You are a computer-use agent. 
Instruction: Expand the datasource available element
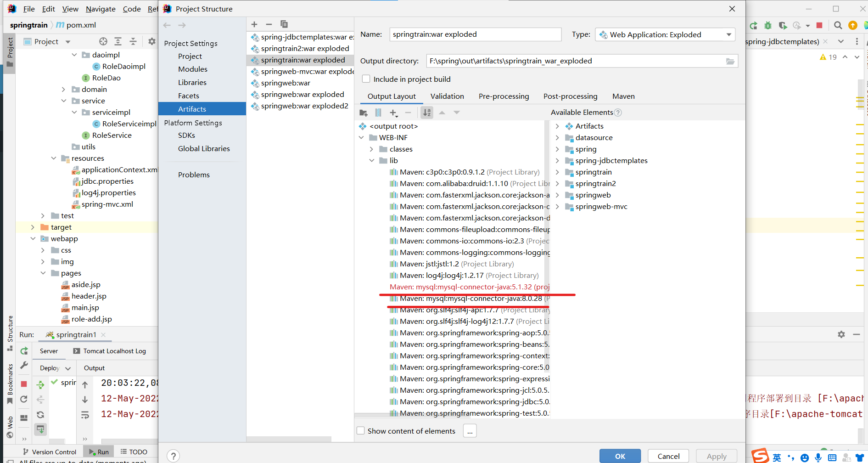[557, 138]
